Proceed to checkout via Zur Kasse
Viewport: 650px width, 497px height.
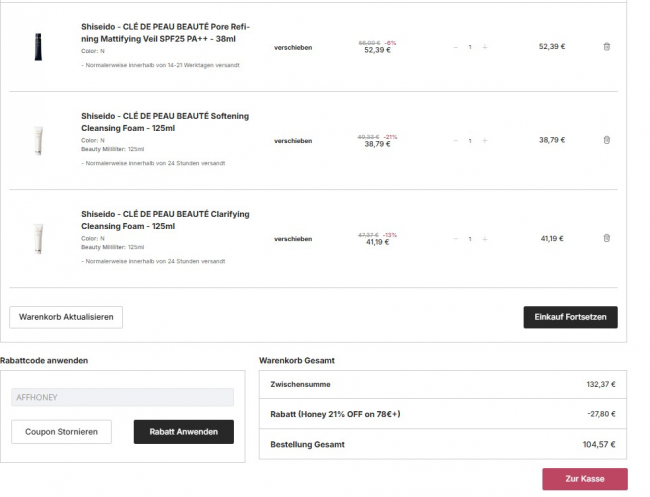tap(585, 479)
